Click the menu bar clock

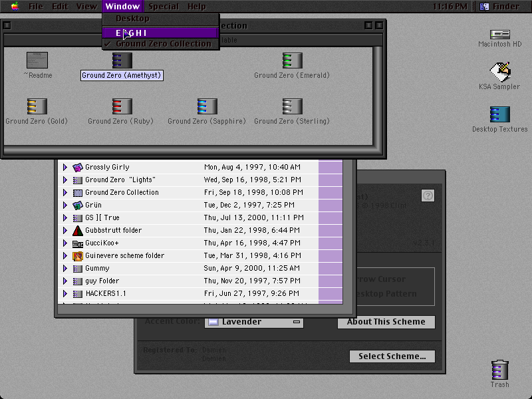point(450,6)
